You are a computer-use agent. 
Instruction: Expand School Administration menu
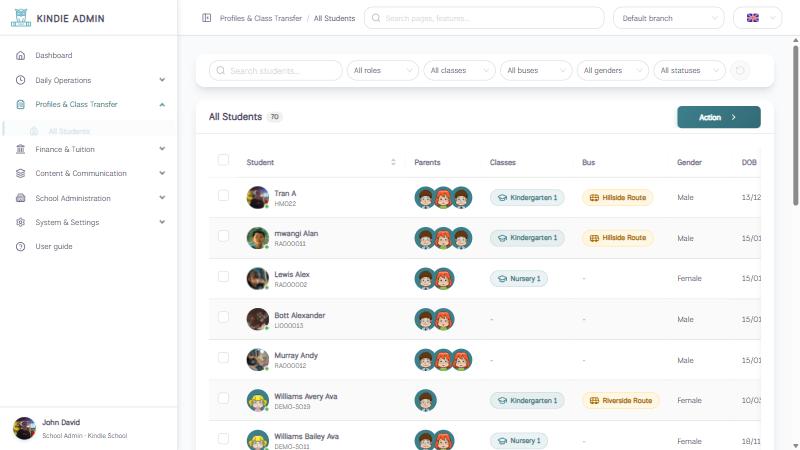point(89,198)
